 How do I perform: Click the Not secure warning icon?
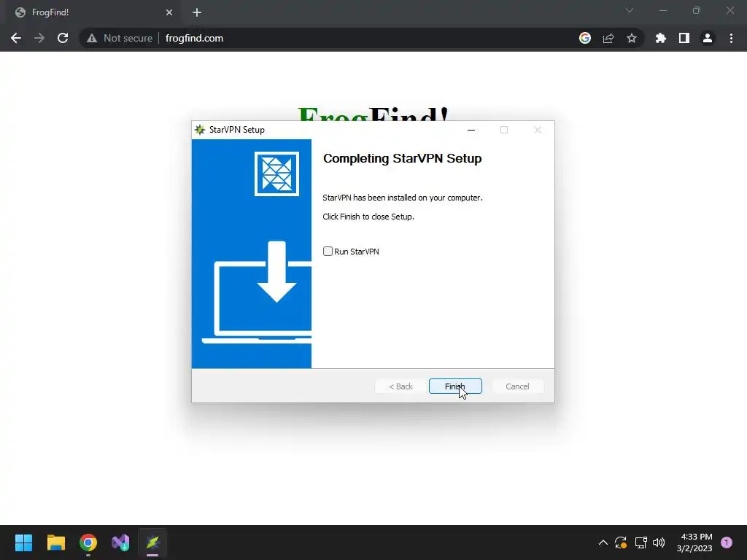coord(92,38)
